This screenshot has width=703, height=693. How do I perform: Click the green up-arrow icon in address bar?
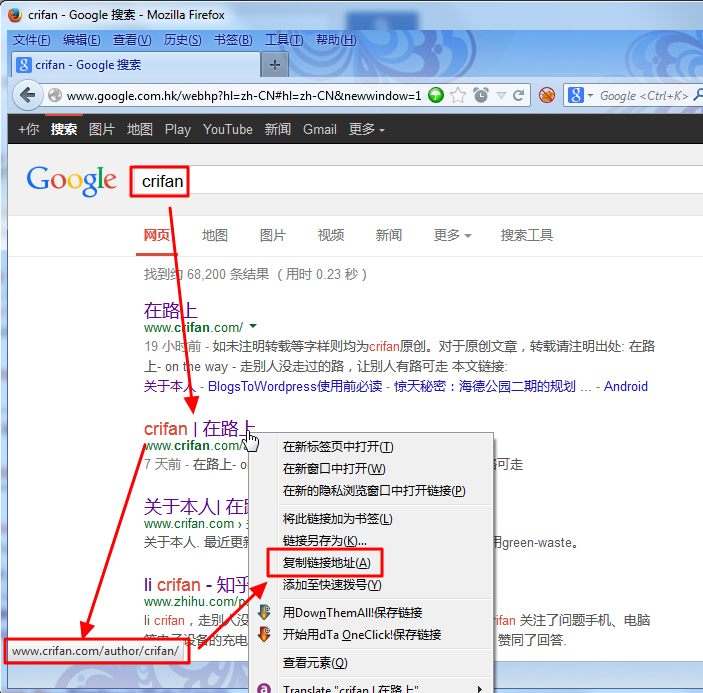(435, 95)
